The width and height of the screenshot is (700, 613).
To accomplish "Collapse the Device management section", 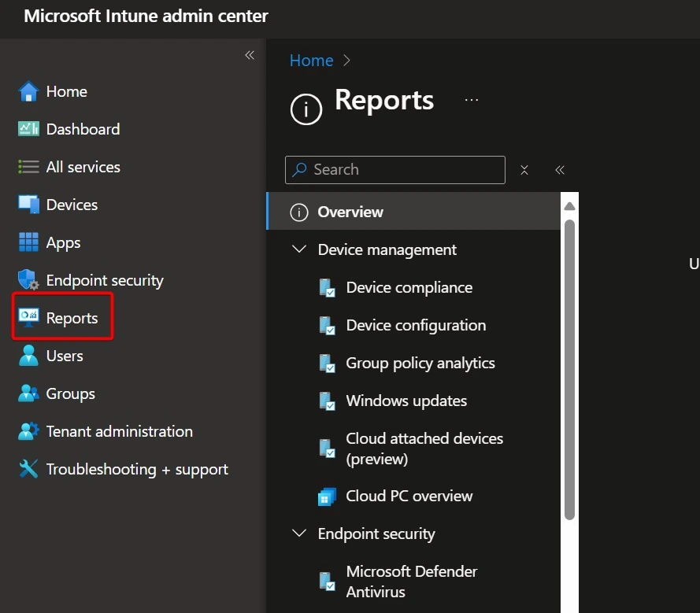I will (298, 249).
